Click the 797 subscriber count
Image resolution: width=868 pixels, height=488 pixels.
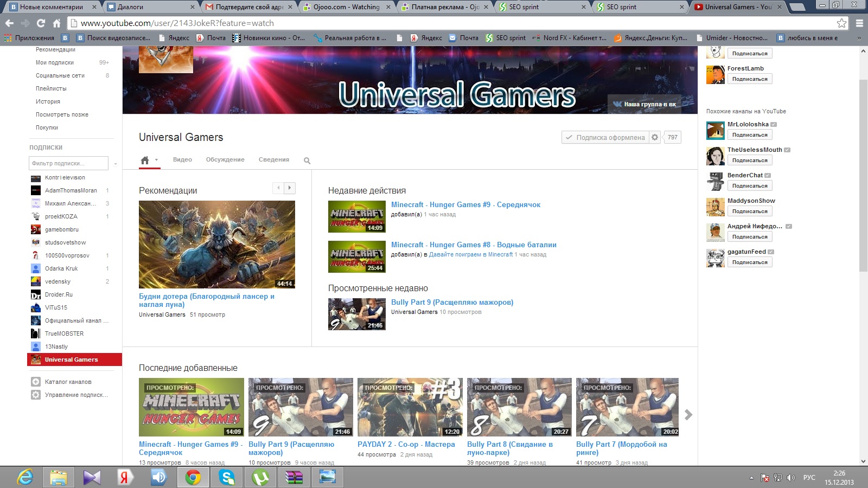coord(673,137)
